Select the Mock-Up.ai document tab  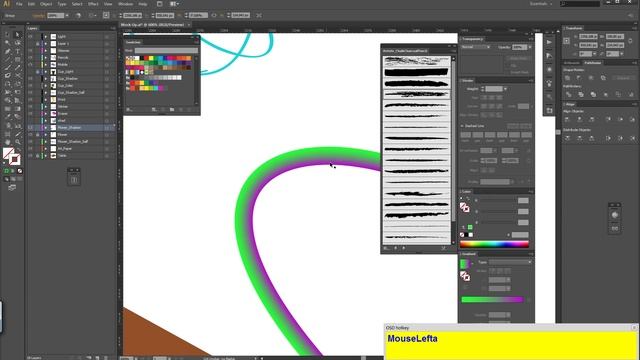(x=153, y=25)
